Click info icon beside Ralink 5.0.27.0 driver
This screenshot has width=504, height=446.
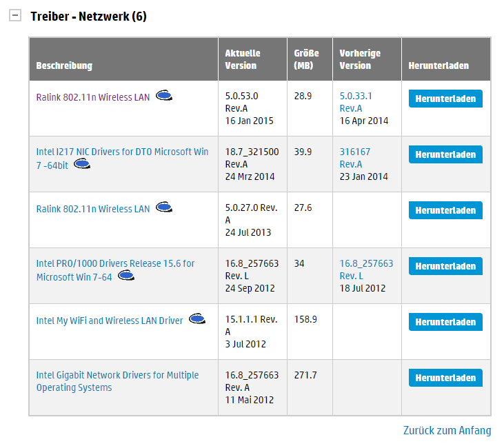pyautogui.click(x=164, y=207)
